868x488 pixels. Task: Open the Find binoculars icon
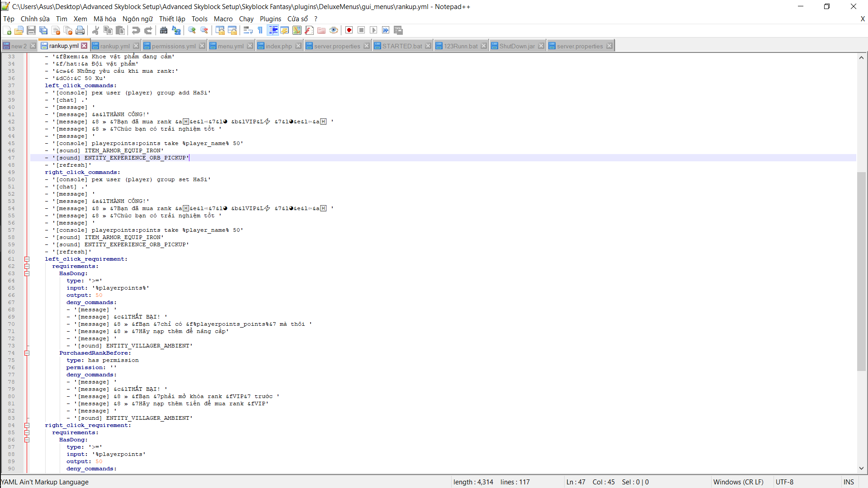click(164, 30)
